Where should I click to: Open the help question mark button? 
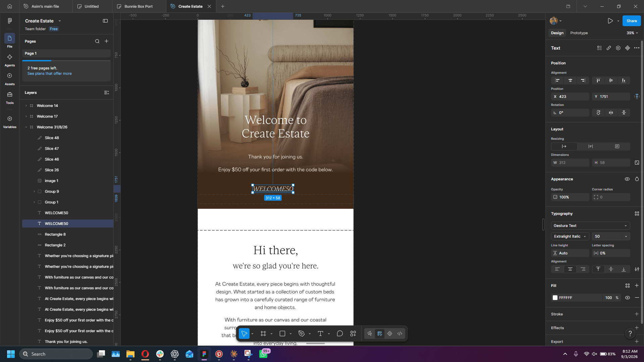coord(630,334)
